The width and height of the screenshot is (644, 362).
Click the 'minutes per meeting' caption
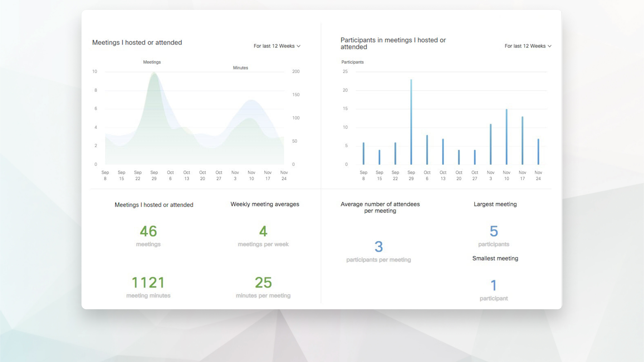[x=263, y=295]
